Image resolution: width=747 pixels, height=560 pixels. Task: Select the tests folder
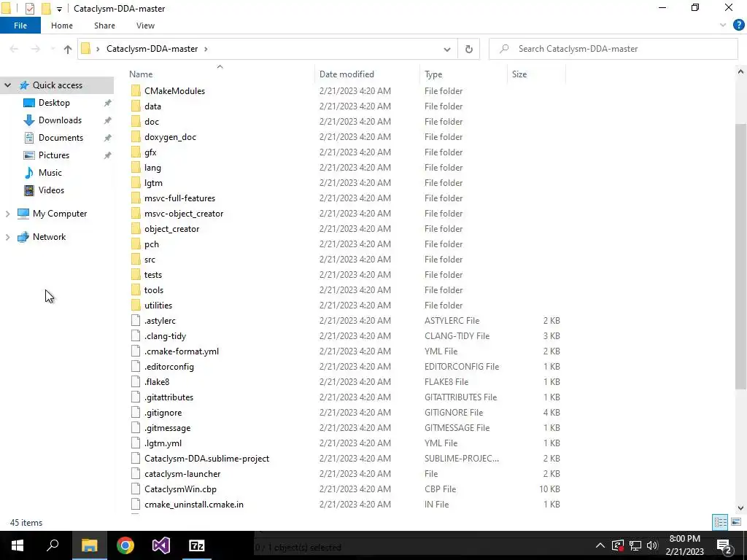point(153,275)
